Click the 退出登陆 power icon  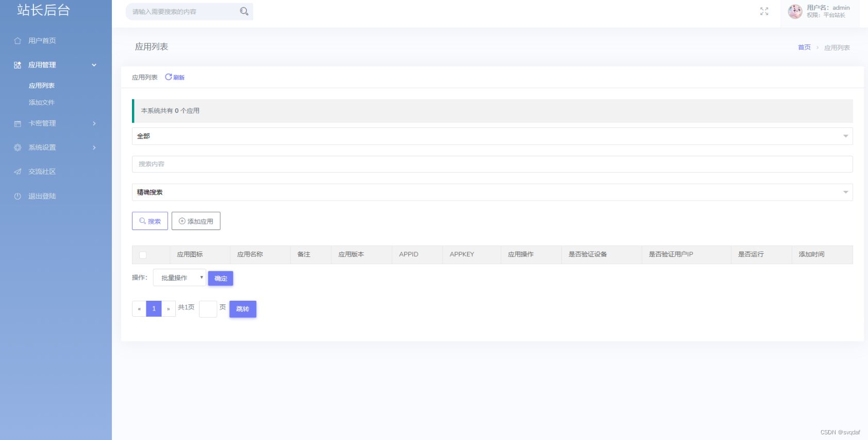(18, 196)
